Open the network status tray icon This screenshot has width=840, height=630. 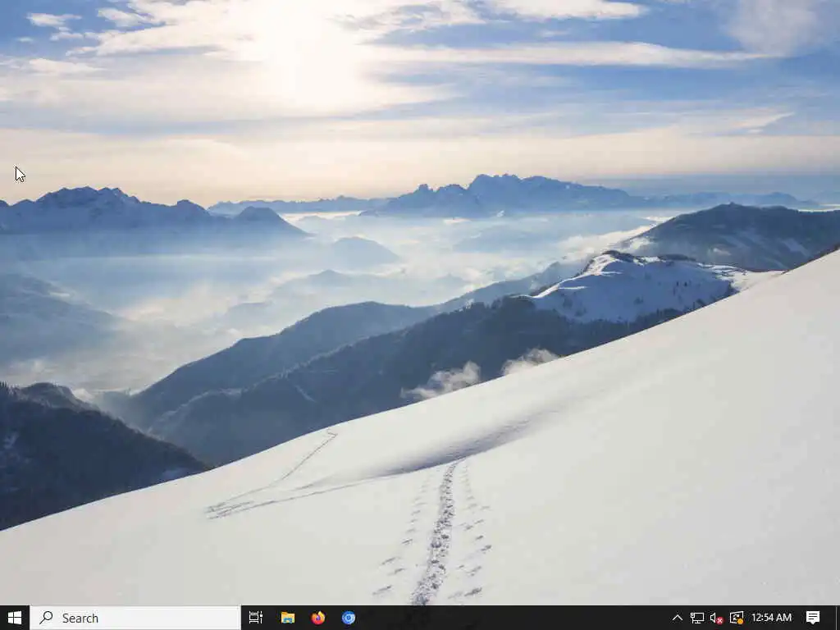tap(697, 618)
